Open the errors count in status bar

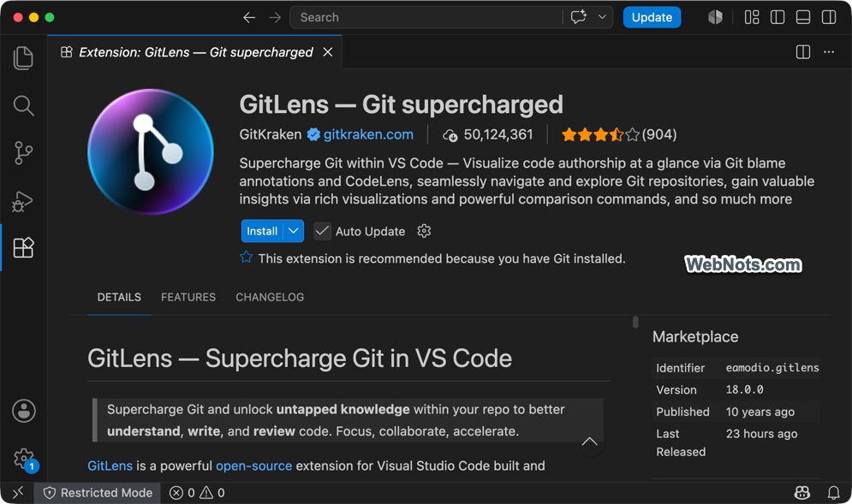coord(182,493)
